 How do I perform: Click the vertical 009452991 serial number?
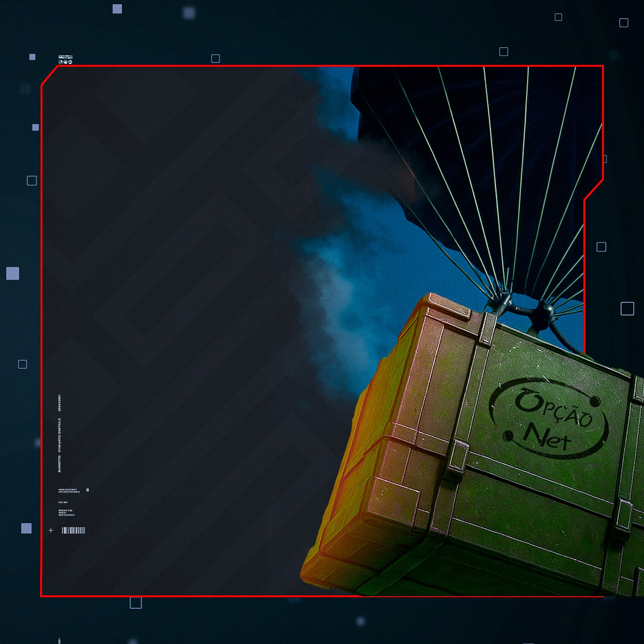pyautogui.click(x=60, y=403)
